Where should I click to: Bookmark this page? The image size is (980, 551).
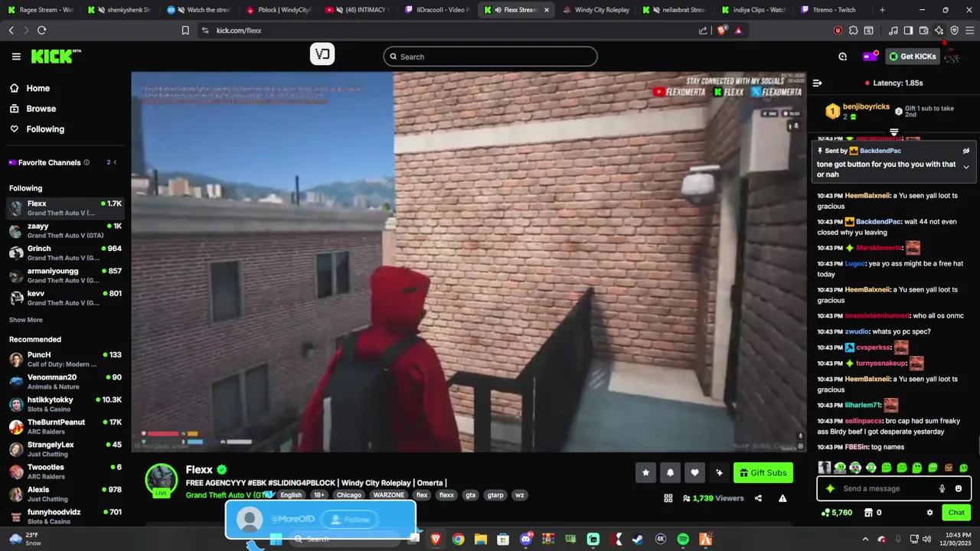(x=185, y=31)
